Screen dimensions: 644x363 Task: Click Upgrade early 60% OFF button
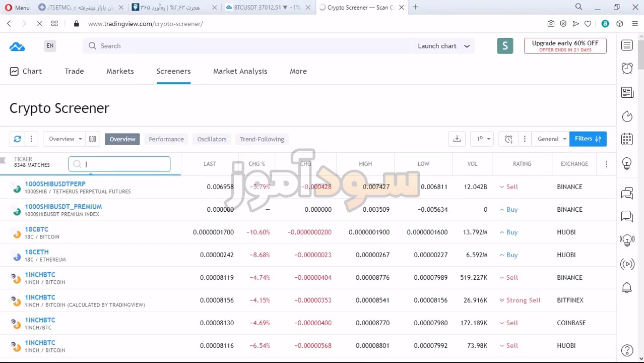(x=565, y=46)
